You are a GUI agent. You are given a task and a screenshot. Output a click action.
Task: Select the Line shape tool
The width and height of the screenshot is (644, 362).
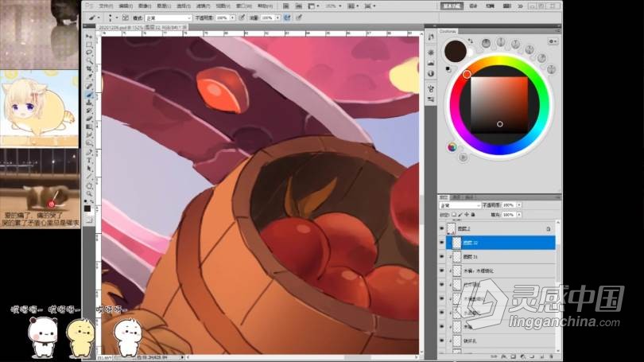click(89, 177)
